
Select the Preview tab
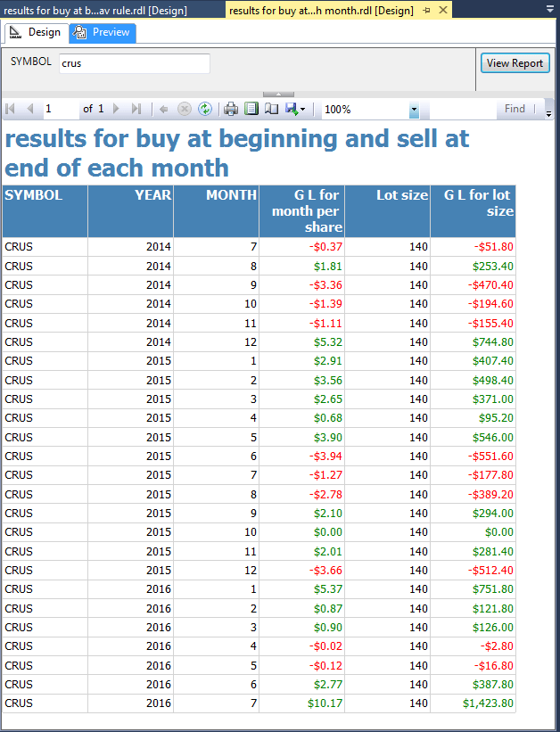[x=102, y=32]
